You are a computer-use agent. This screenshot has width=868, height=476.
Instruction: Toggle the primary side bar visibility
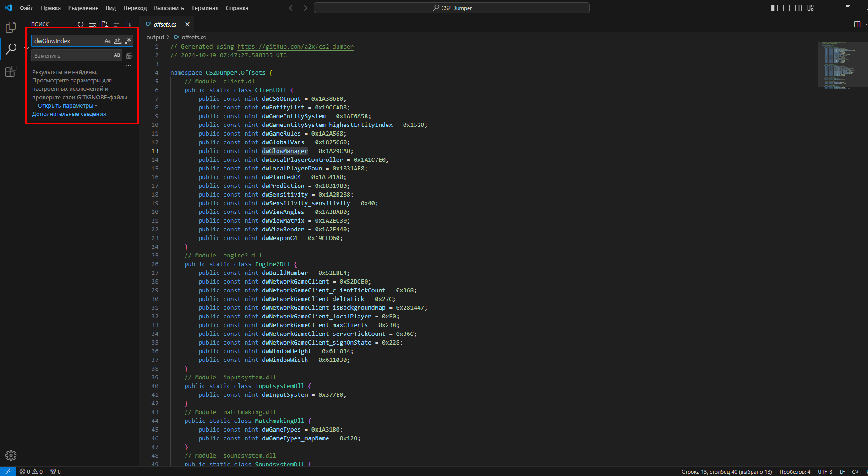pos(775,8)
